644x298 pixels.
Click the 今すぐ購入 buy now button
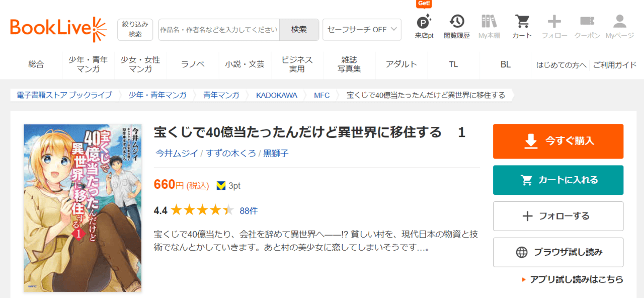pos(558,141)
